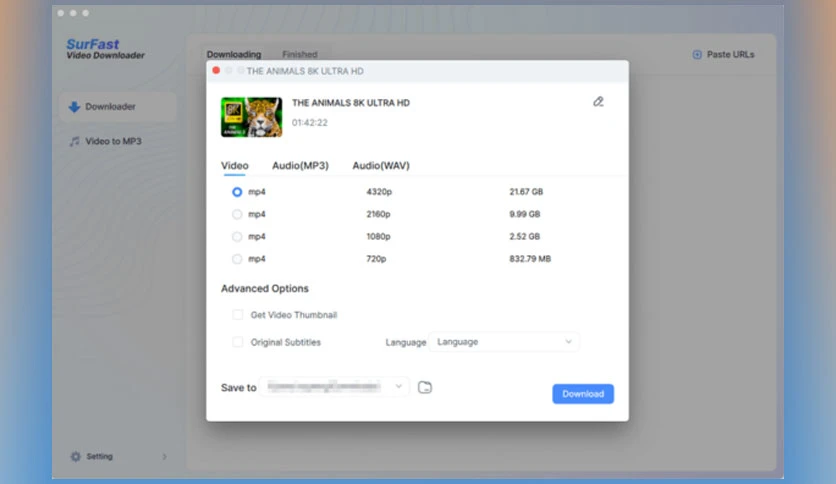
Task: Click the 832.79 MB file size
Action: pos(530,259)
